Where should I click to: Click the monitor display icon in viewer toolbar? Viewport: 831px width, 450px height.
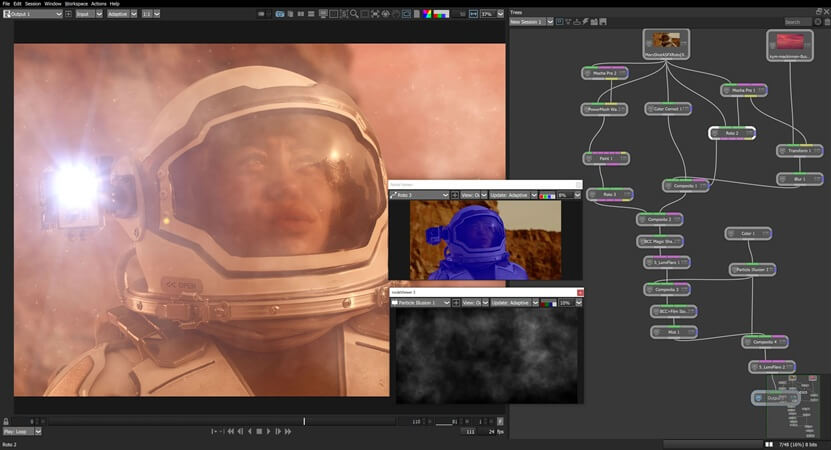click(x=323, y=14)
